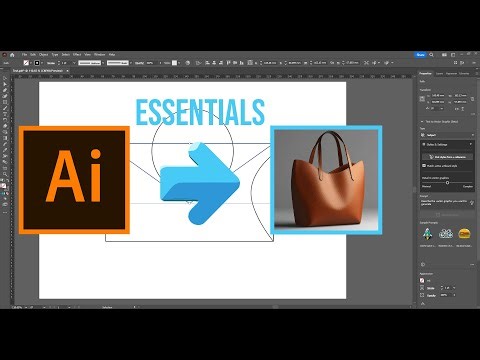
Task: Select the burger sample prompt thumbnail
Action: point(464,234)
